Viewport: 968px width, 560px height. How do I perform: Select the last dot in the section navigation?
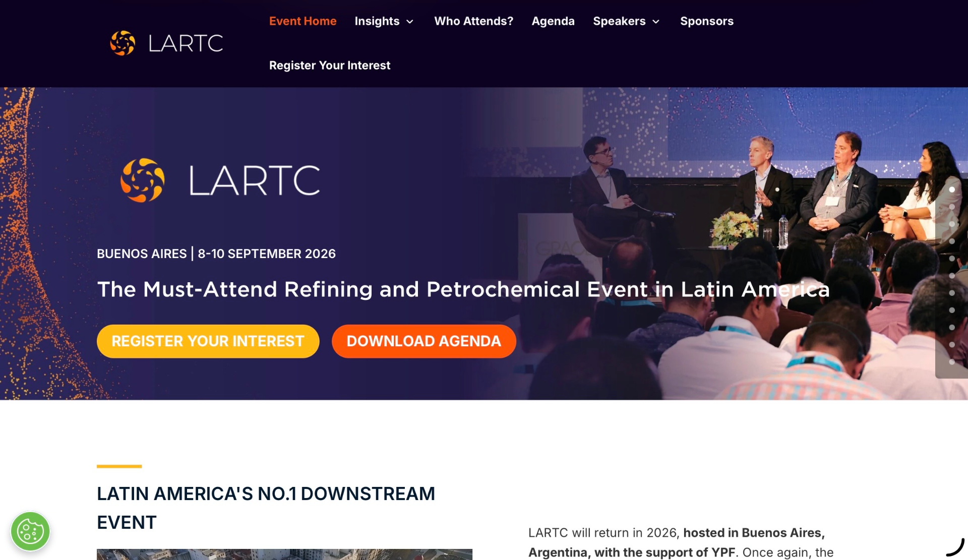pyautogui.click(x=952, y=362)
